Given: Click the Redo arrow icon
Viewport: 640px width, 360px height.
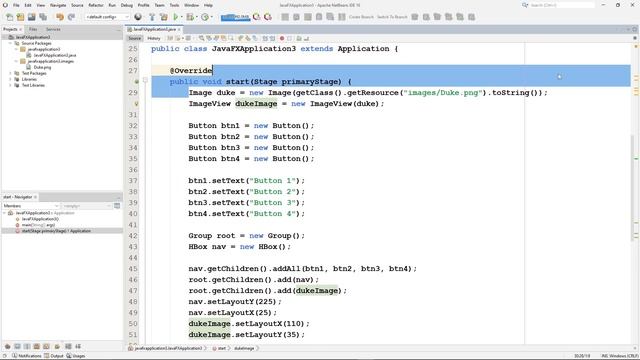Looking at the screenshot, I should [x=71, y=17].
